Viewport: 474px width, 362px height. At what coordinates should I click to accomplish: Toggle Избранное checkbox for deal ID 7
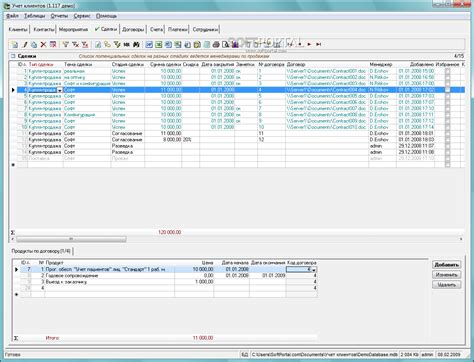click(x=447, y=108)
